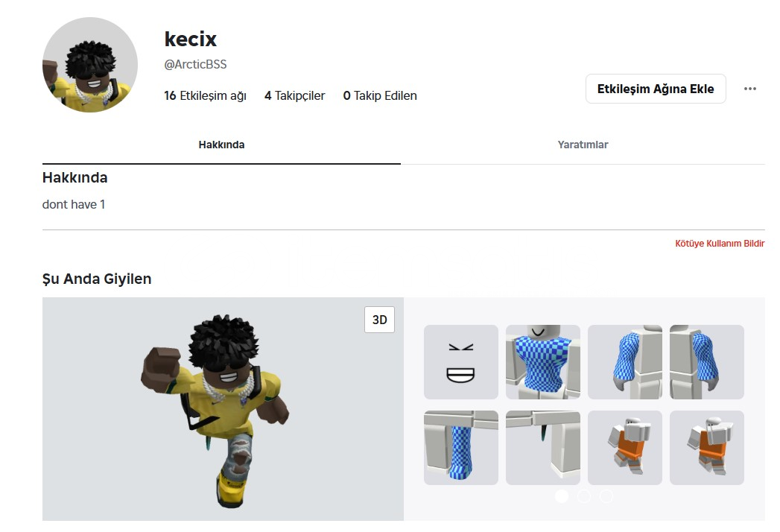Select the first orange animation avatar item
The width and height of the screenshot is (780, 532).
(625, 447)
